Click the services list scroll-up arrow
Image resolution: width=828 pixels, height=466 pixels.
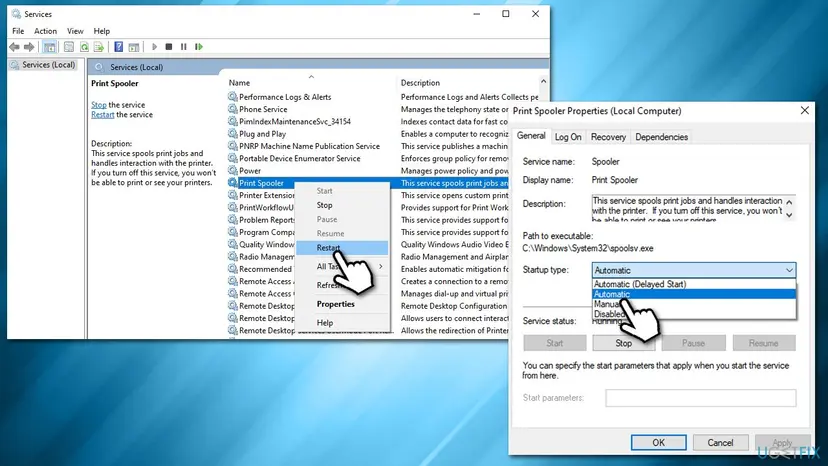click(543, 82)
